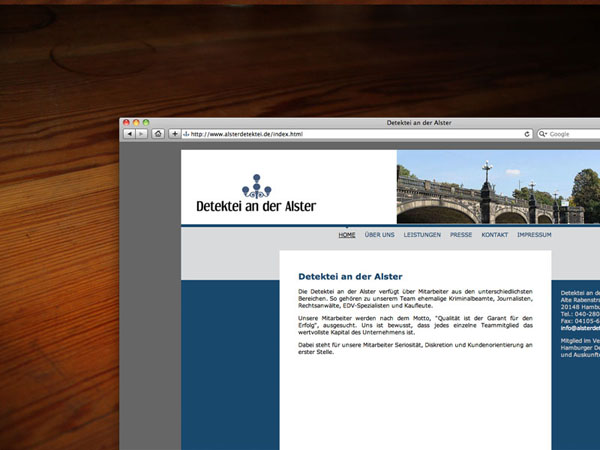The image size is (600, 450).
Task: Click the paragraph starting 'Unsere Mitarbeiter werden'
Action: tap(415, 325)
